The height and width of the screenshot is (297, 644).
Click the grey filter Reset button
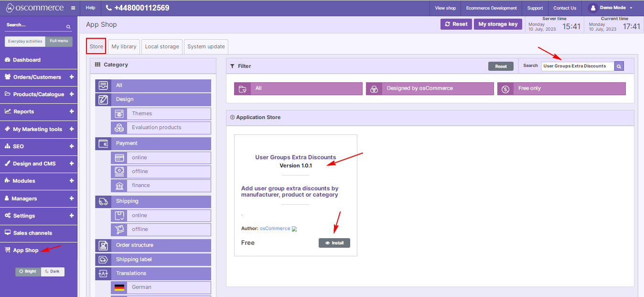(501, 66)
